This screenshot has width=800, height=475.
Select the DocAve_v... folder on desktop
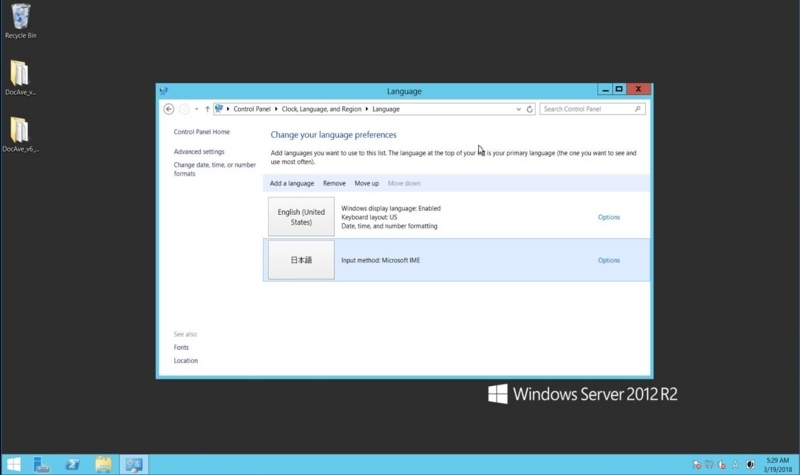click(20, 78)
